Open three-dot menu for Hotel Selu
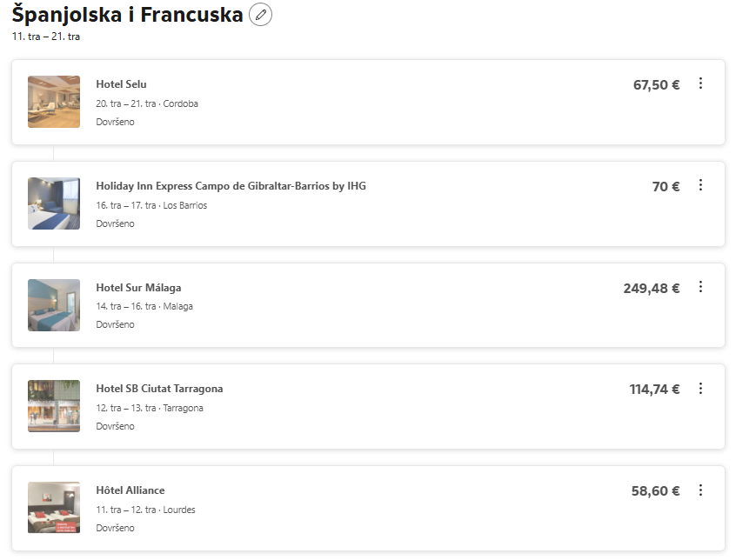Screen dimensions: 749x560 (x=700, y=83)
